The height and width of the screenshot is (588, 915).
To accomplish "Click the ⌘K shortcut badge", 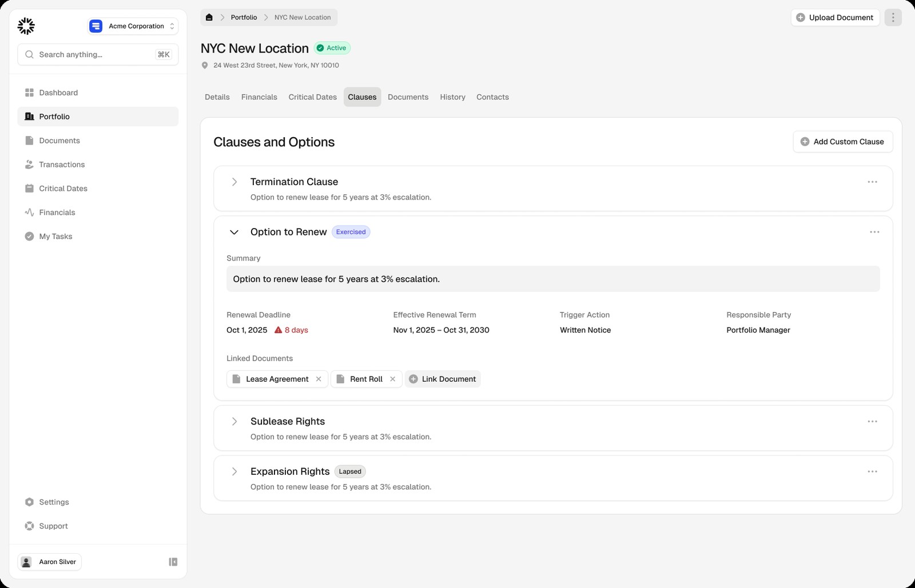I will (164, 55).
